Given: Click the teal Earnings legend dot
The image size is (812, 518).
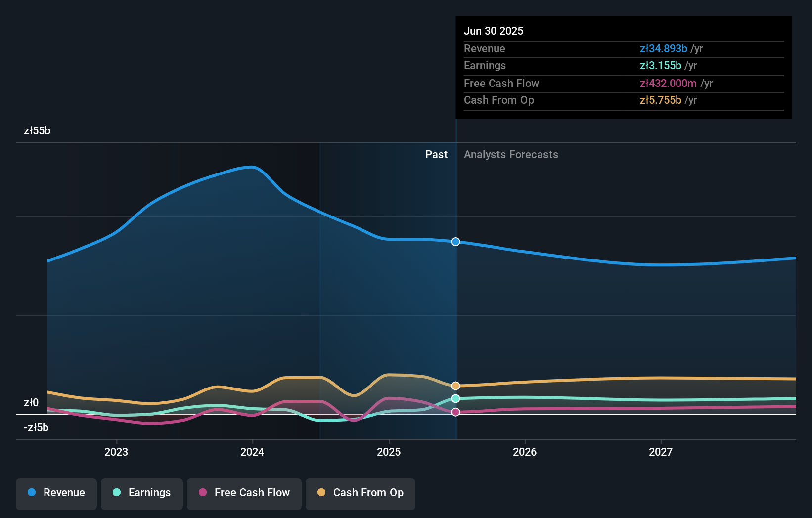Looking at the screenshot, I should pyautogui.click(x=116, y=493).
